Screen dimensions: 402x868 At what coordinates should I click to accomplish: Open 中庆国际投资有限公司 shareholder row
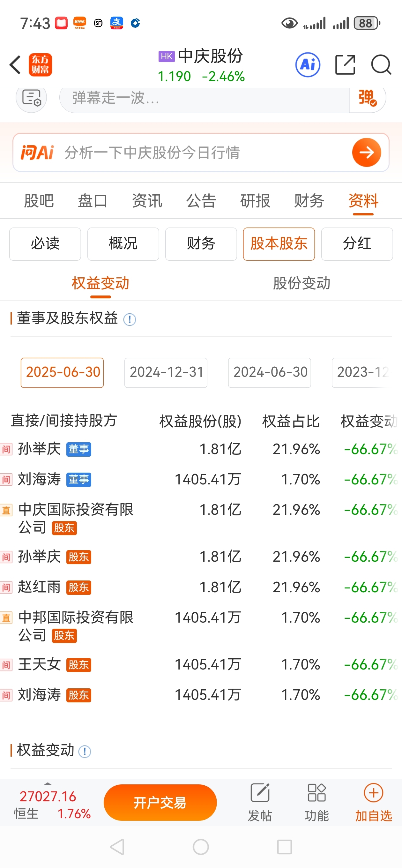point(201,518)
